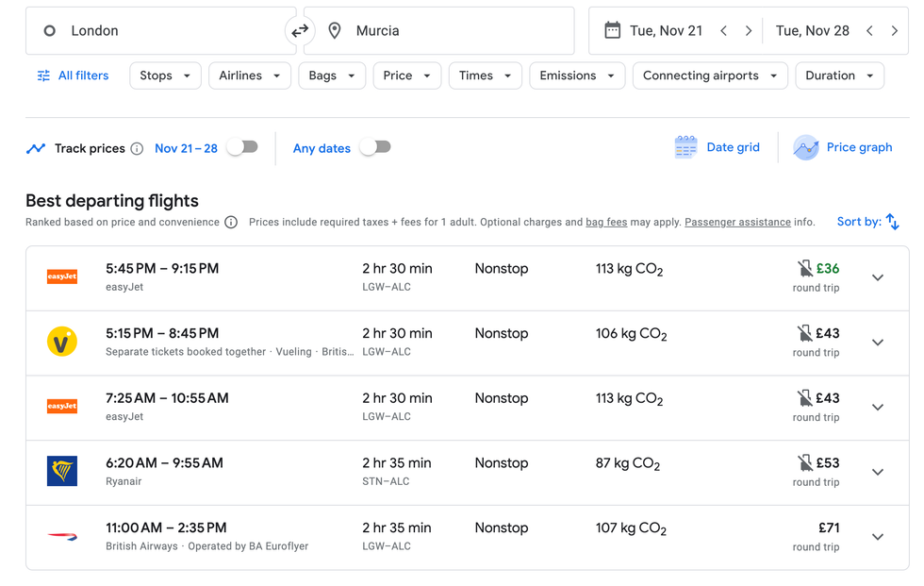Expand the British Airways £71 flight
Screen dimensions: 924x586
(x=878, y=537)
